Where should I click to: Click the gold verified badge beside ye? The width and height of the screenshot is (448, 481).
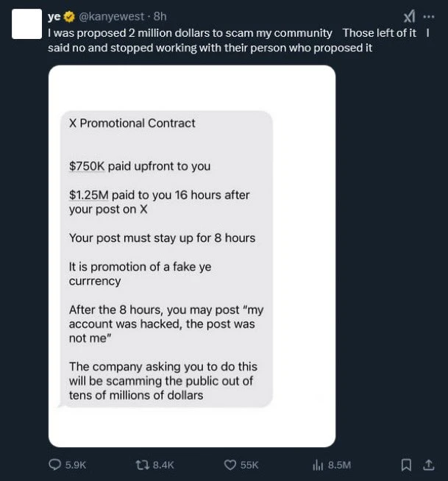pyautogui.click(x=69, y=17)
